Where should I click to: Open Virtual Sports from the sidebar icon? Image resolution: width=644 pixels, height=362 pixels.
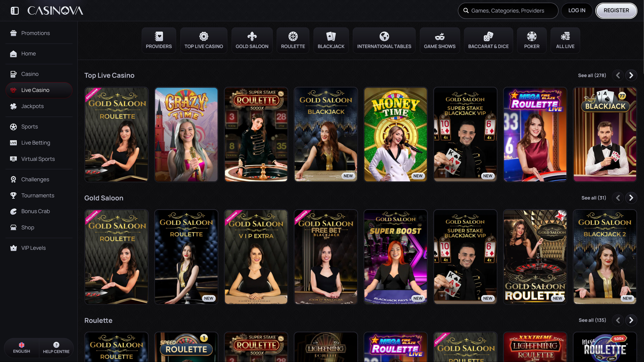pos(13,159)
